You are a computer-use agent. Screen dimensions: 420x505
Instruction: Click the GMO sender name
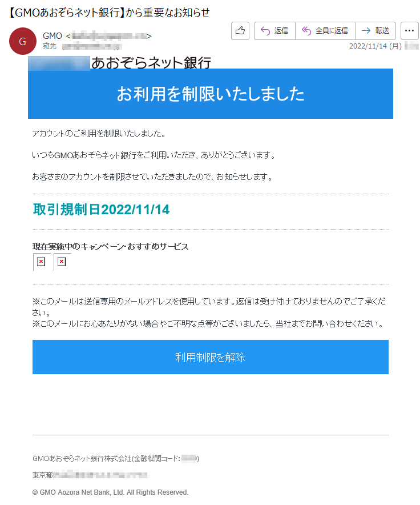click(x=52, y=36)
